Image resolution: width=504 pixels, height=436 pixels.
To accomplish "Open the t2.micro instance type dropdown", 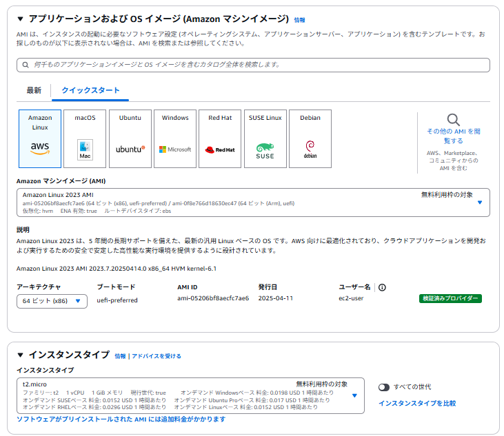I will point(190,395).
